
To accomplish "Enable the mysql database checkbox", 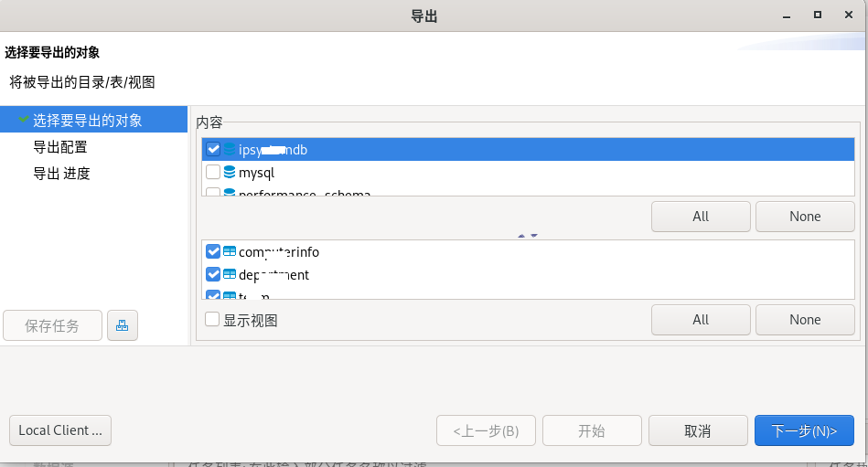I will 213,172.
